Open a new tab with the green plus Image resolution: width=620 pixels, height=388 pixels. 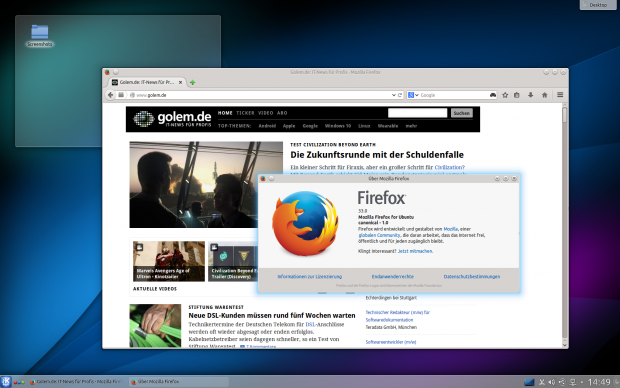[193, 83]
